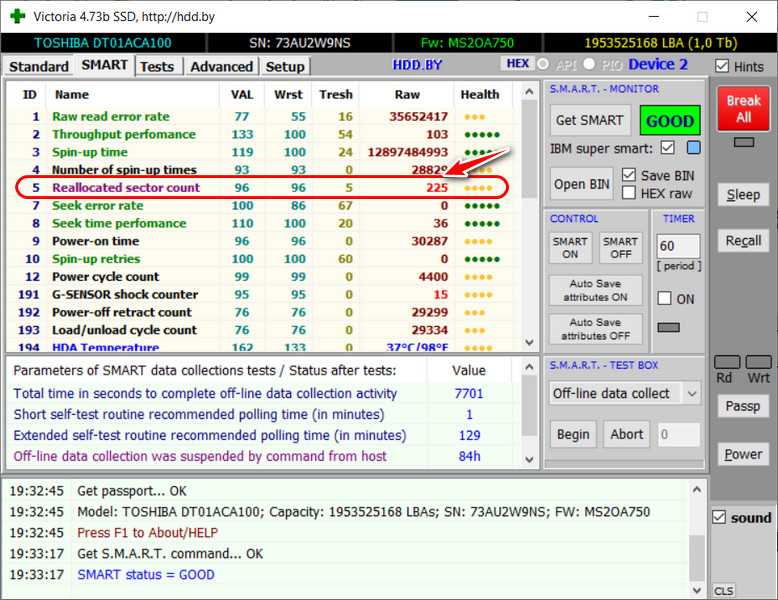Open the Tests tab
Screen dimensions: 778x600
coord(157,67)
